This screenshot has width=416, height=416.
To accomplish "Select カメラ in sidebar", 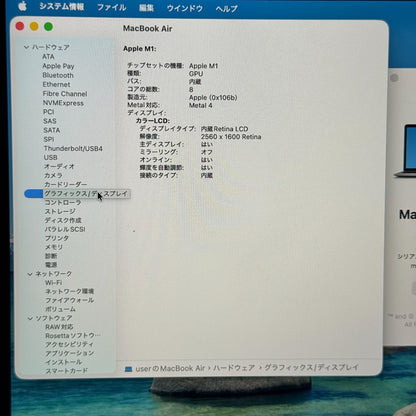I will coord(53,175).
